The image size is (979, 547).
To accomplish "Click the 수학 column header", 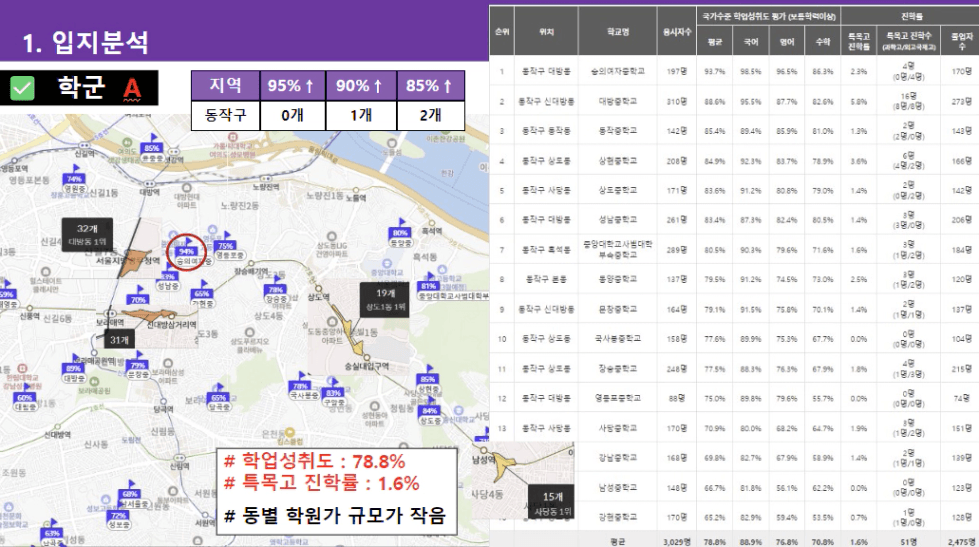I will coord(823,42).
